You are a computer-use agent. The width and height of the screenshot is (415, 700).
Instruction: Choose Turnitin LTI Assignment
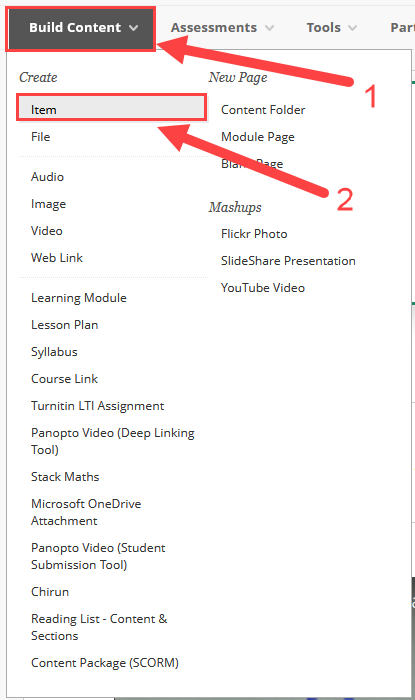97,406
